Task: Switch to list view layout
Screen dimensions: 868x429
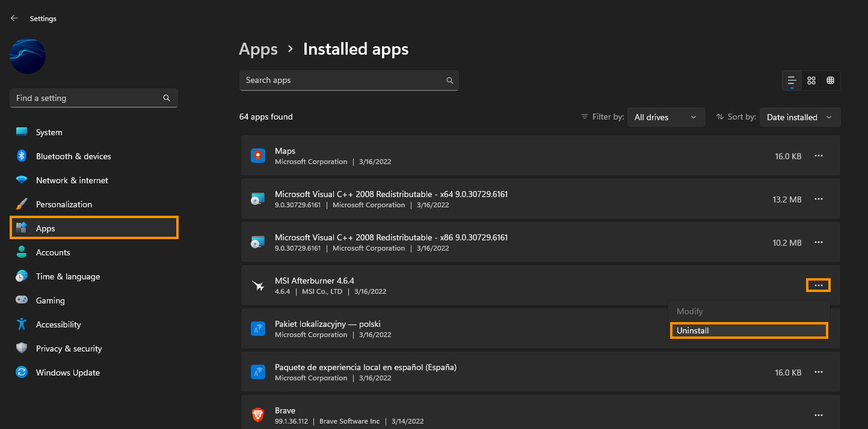Action: [x=792, y=81]
